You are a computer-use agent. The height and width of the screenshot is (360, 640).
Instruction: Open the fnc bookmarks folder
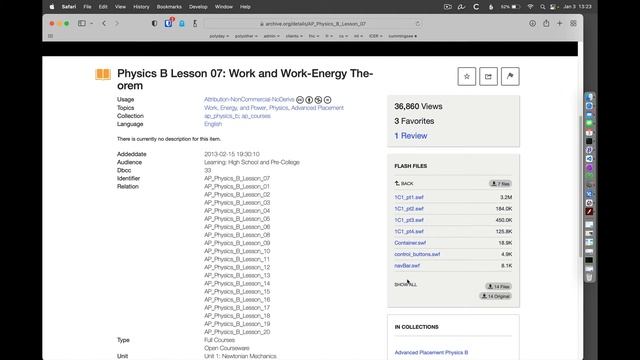click(314, 36)
